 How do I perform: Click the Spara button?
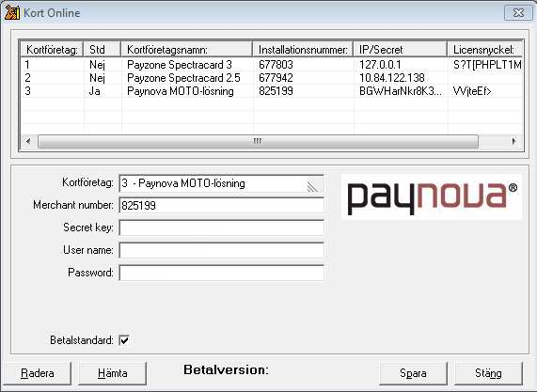point(413,373)
